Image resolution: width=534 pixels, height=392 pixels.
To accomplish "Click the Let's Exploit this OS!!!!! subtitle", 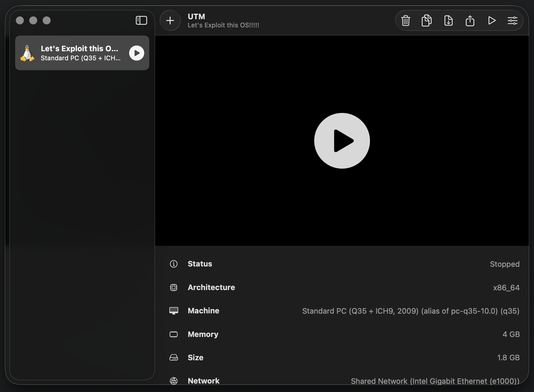I will pyautogui.click(x=223, y=25).
